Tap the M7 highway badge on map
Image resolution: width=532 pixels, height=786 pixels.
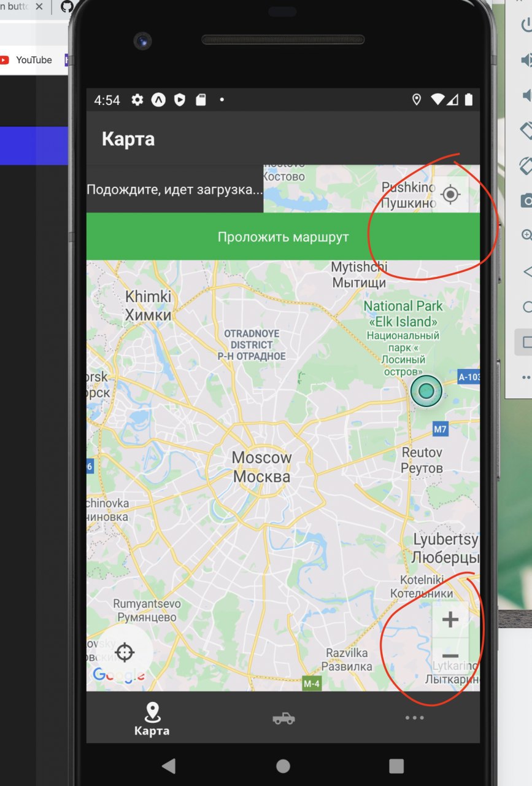click(440, 429)
